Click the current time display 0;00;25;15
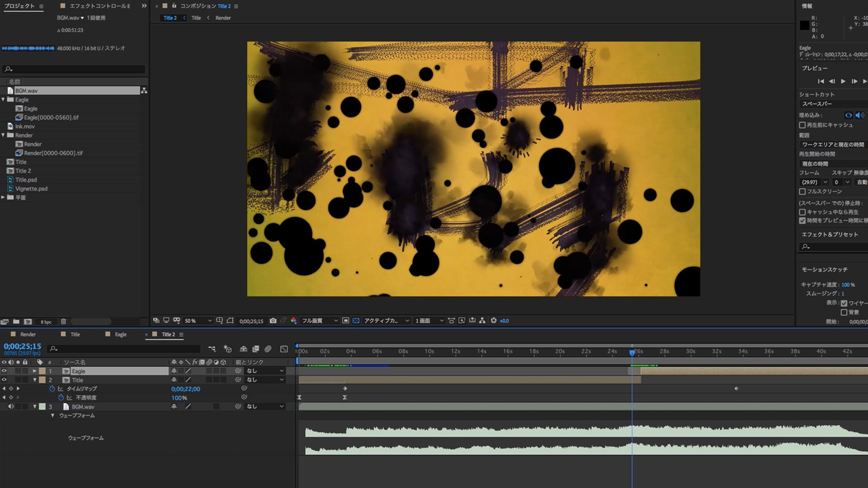This screenshot has height=488, width=868. 23,347
